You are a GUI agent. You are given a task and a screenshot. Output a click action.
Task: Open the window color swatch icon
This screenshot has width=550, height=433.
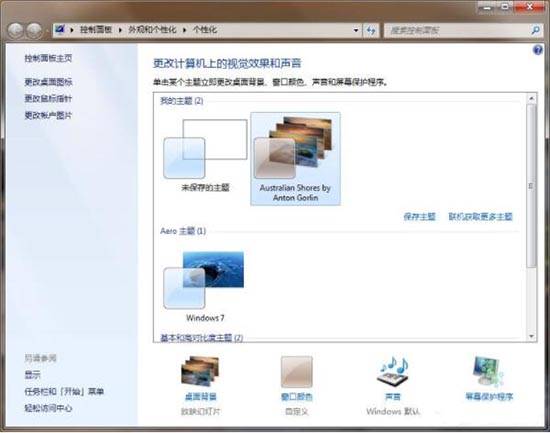point(296,371)
